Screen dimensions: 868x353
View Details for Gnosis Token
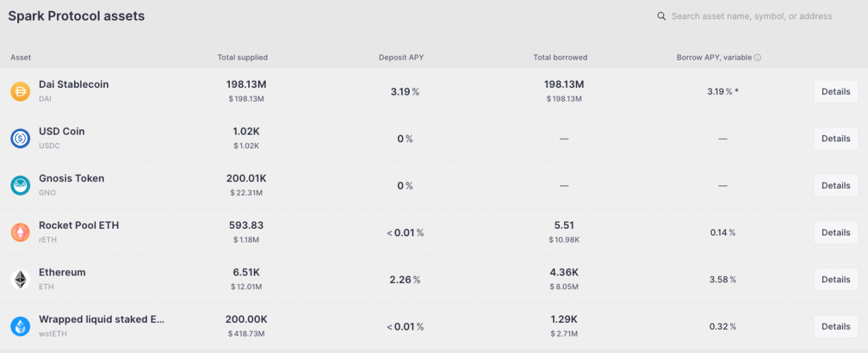(x=835, y=185)
